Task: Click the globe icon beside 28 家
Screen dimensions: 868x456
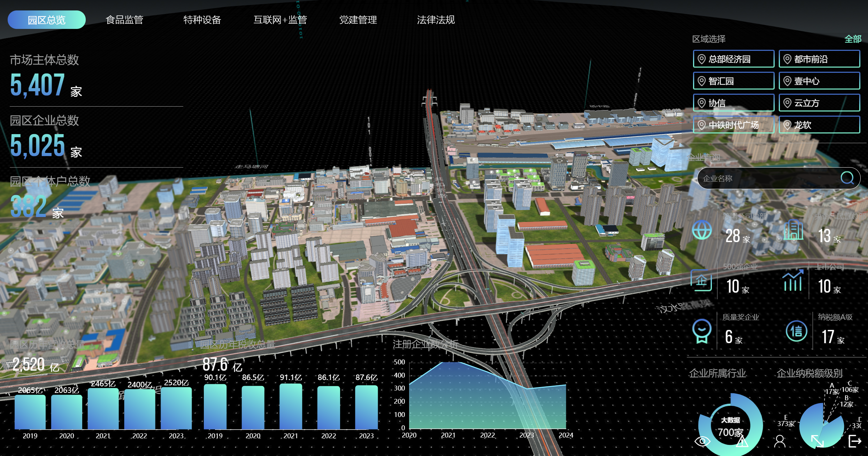Action: [x=702, y=230]
